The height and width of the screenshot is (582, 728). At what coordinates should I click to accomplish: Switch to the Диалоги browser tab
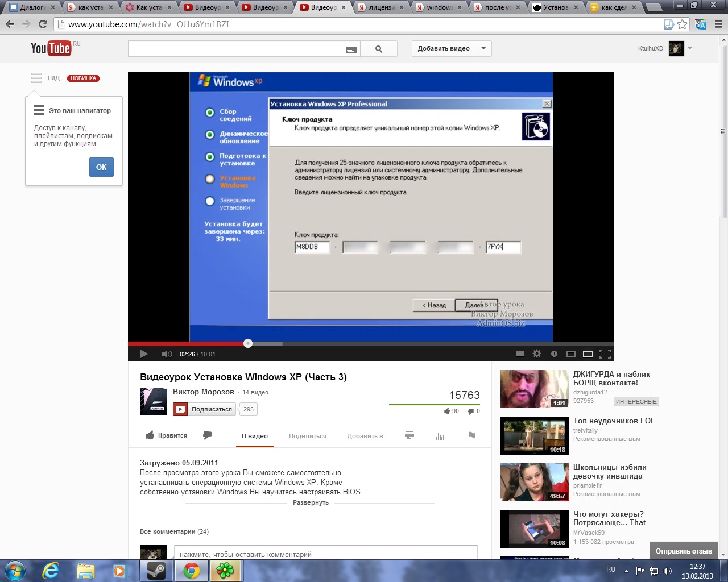(34, 7)
